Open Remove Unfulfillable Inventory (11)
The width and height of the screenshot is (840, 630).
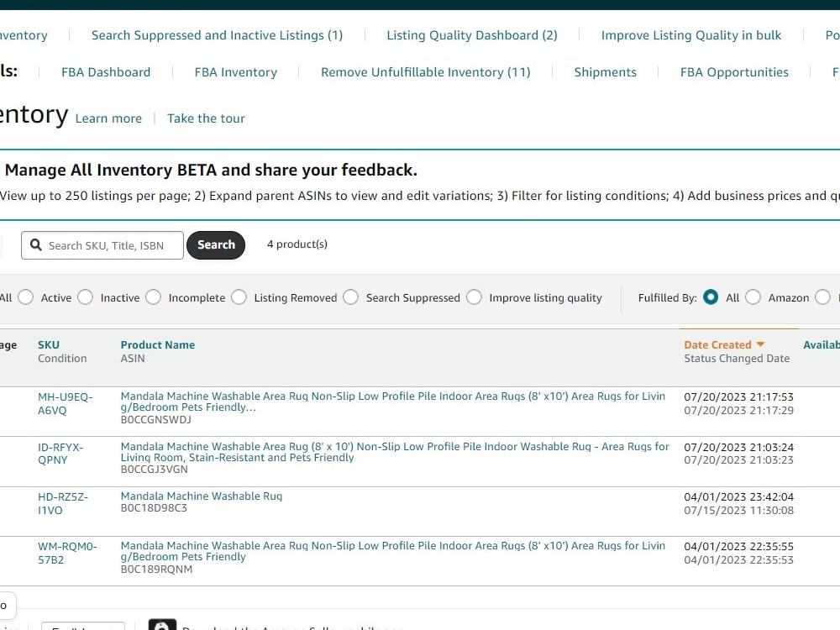click(425, 72)
